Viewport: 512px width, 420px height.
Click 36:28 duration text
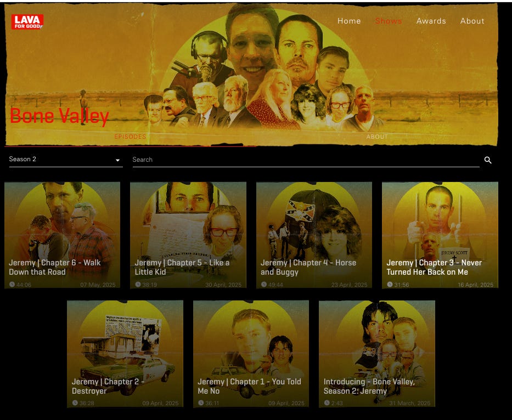coord(87,404)
